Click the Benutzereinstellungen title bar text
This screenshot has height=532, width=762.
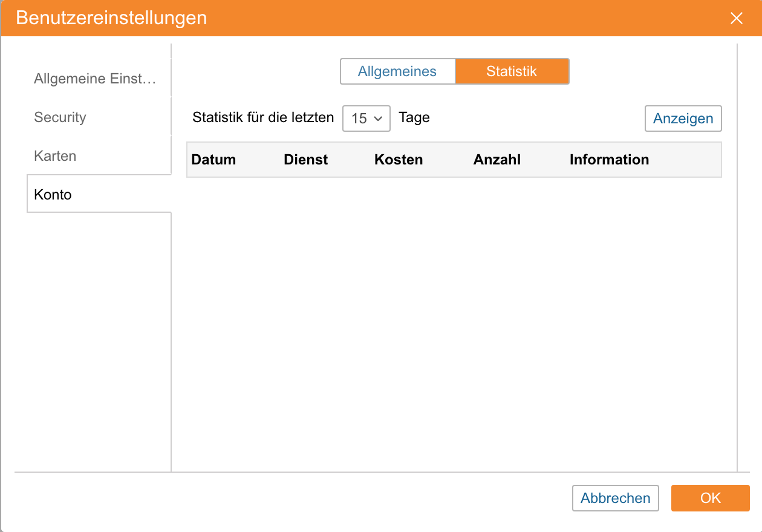coord(111,18)
